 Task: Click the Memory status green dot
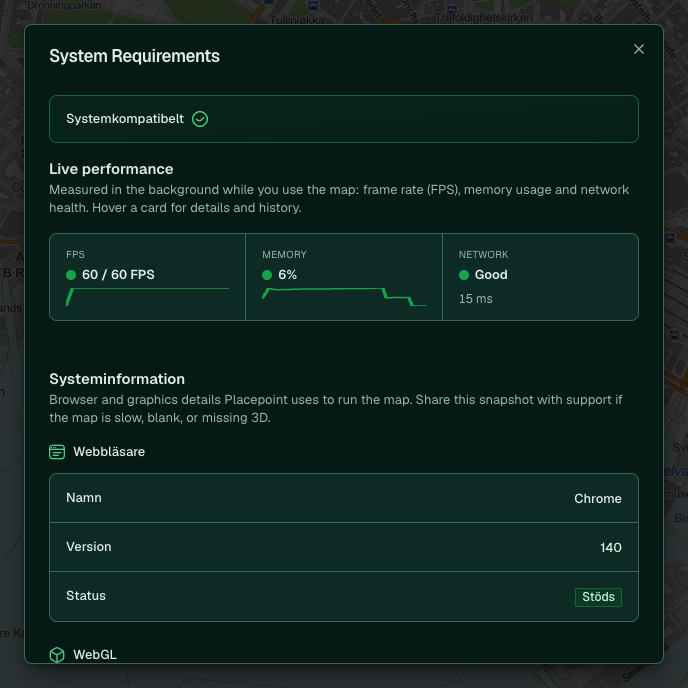coord(267,275)
